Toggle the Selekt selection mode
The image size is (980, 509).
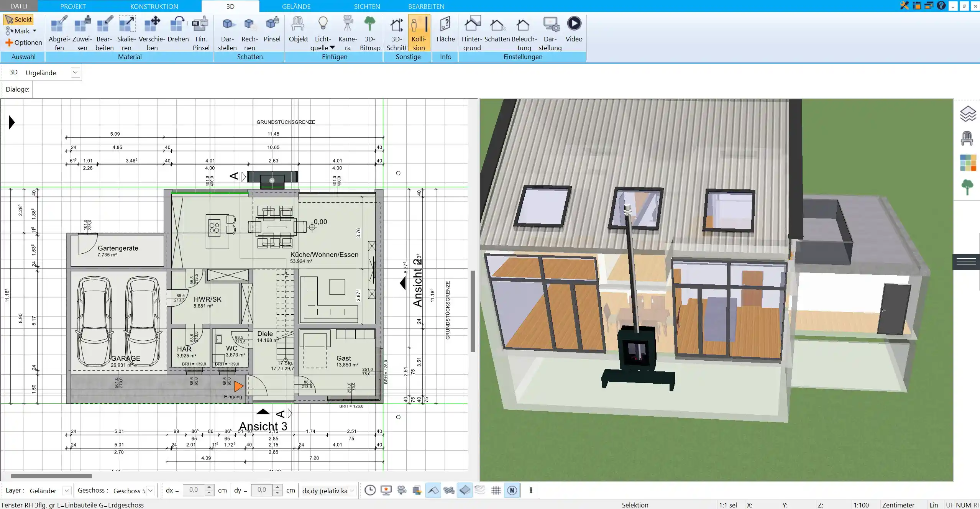(18, 20)
